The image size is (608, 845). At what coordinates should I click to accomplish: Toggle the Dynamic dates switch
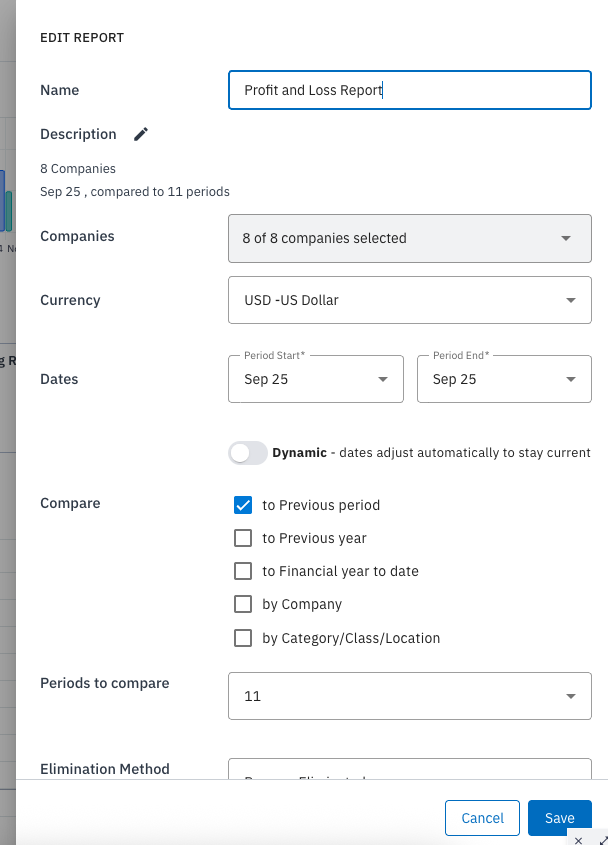point(248,452)
